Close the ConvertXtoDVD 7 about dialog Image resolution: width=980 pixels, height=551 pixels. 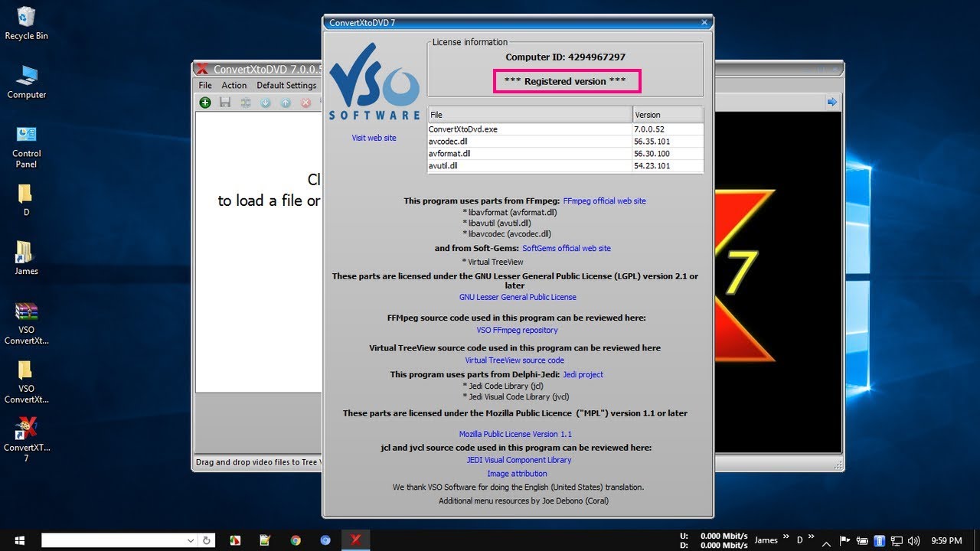tap(704, 22)
